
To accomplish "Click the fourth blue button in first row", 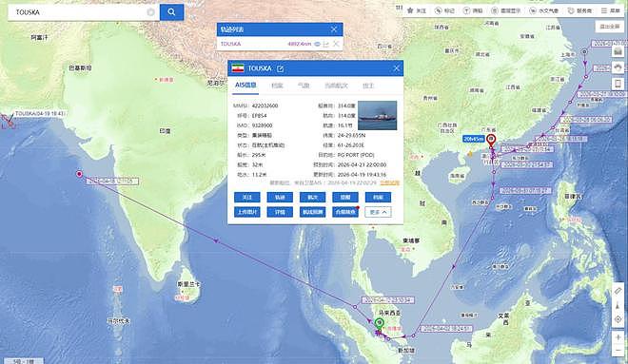I will point(345,197).
